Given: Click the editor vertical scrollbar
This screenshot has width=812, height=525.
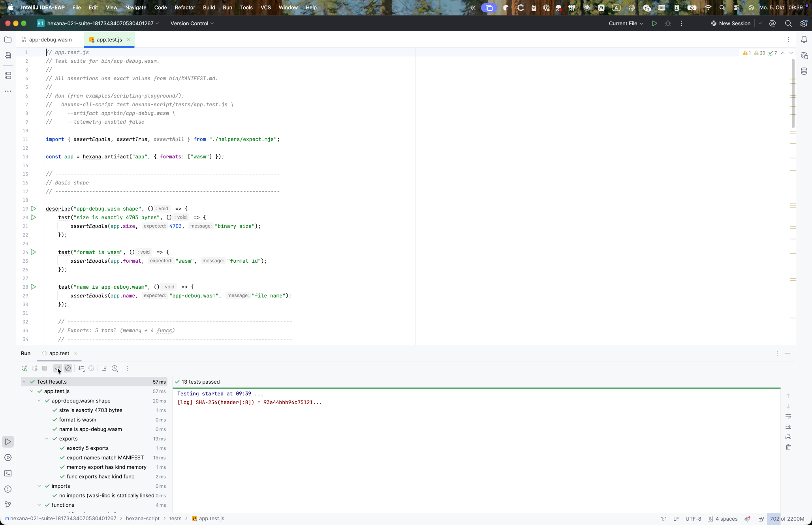Looking at the screenshot, I should click(793, 94).
